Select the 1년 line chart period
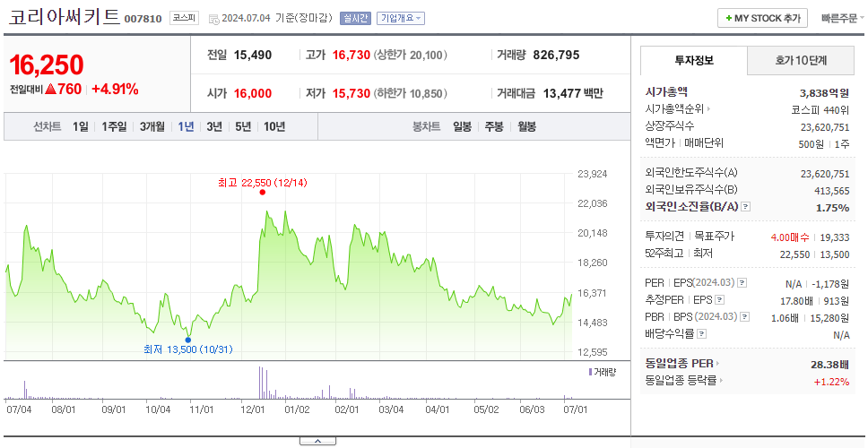 [186, 126]
